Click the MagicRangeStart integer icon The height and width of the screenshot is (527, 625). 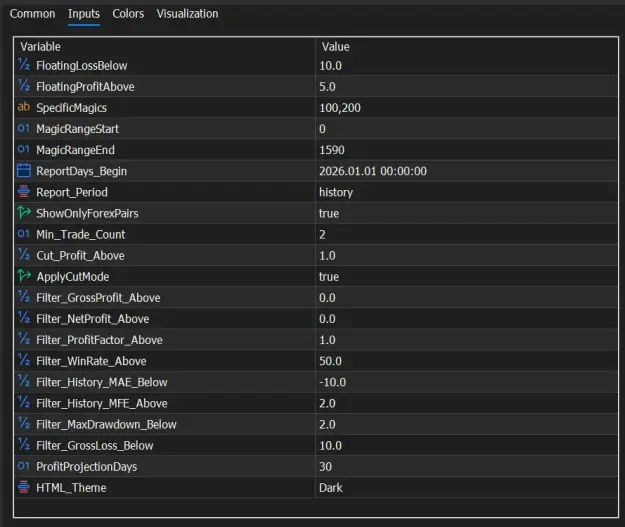tap(24, 128)
